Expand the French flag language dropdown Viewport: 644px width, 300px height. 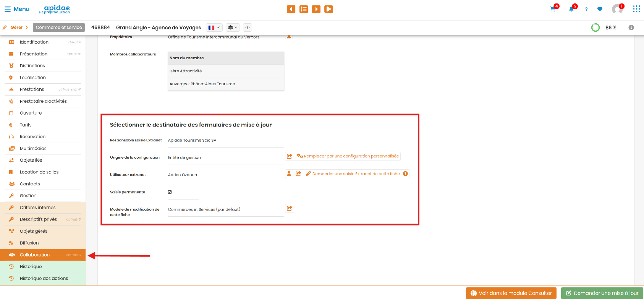point(214,28)
